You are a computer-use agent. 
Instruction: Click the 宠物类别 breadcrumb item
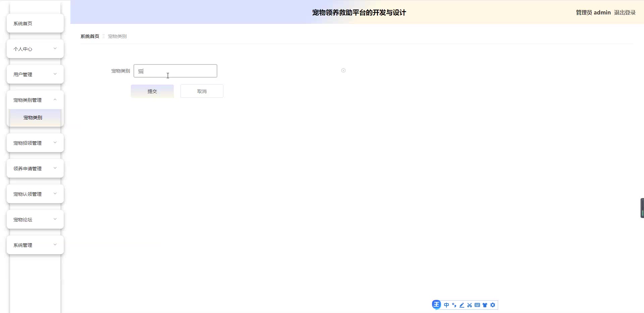click(117, 36)
